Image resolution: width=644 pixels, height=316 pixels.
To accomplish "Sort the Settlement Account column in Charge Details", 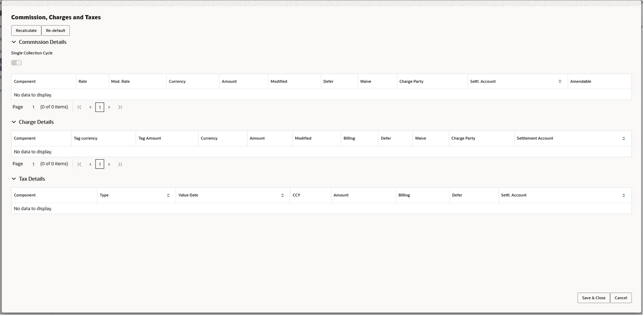I will pyautogui.click(x=623, y=138).
